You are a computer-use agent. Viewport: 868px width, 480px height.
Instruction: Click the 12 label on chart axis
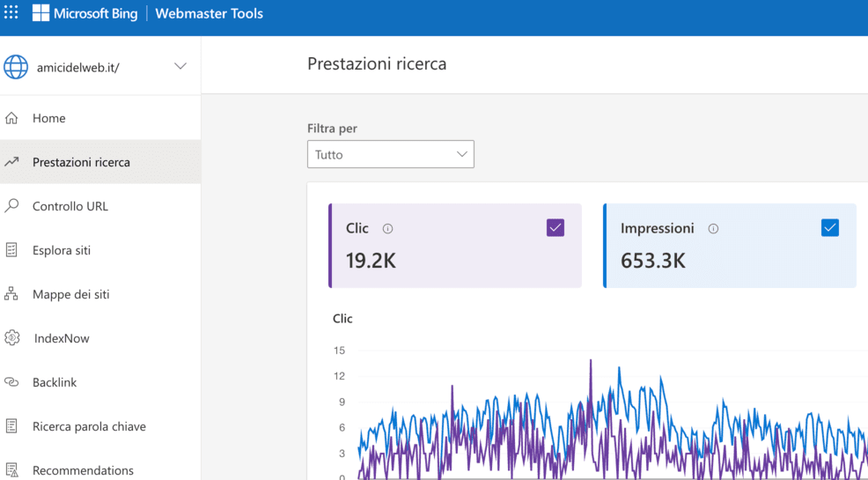click(339, 376)
